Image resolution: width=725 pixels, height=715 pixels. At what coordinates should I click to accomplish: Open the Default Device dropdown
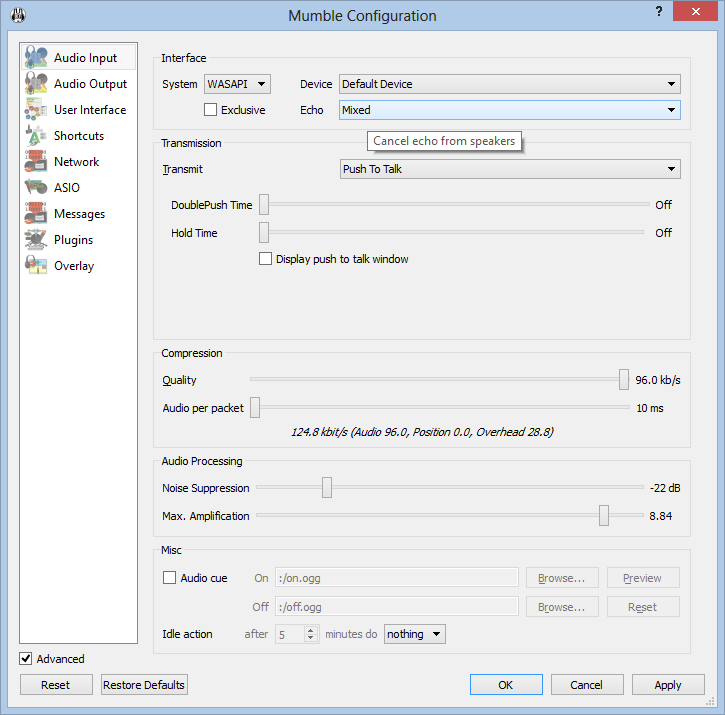click(510, 84)
